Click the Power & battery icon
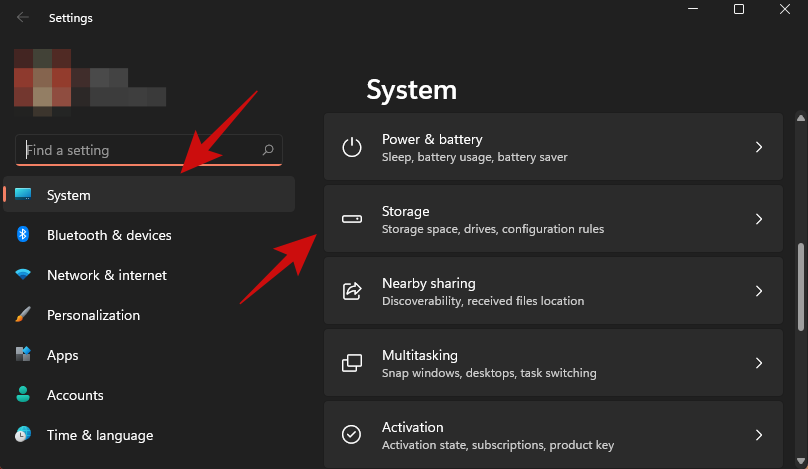The height and width of the screenshot is (469, 808). 352,148
